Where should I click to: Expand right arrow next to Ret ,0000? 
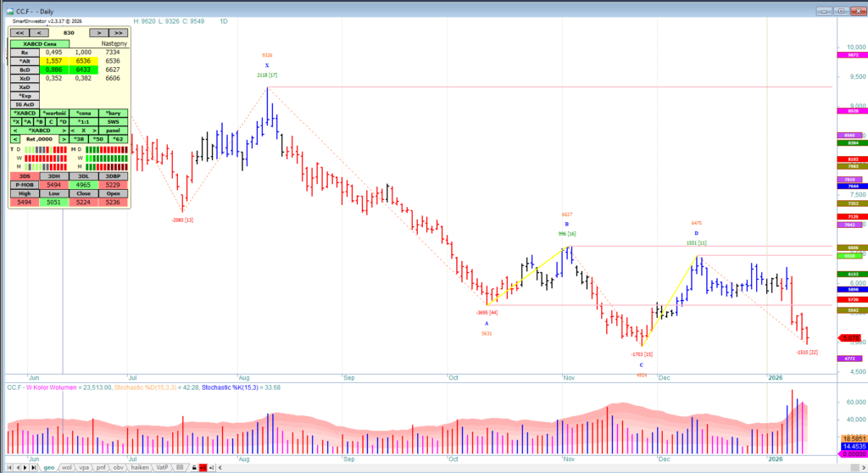(64, 139)
